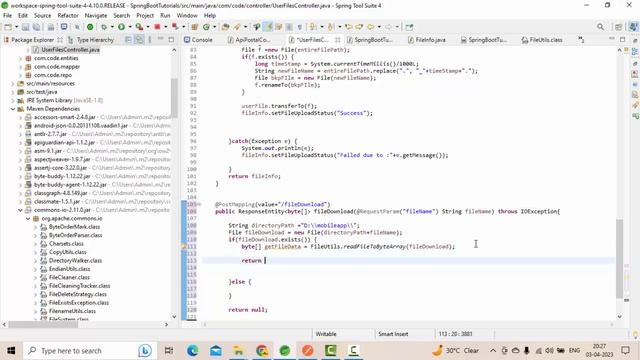The width and height of the screenshot is (640, 360).
Task: Collapse the commons-io-2.11.0.jar node
Action: (x=20, y=210)
